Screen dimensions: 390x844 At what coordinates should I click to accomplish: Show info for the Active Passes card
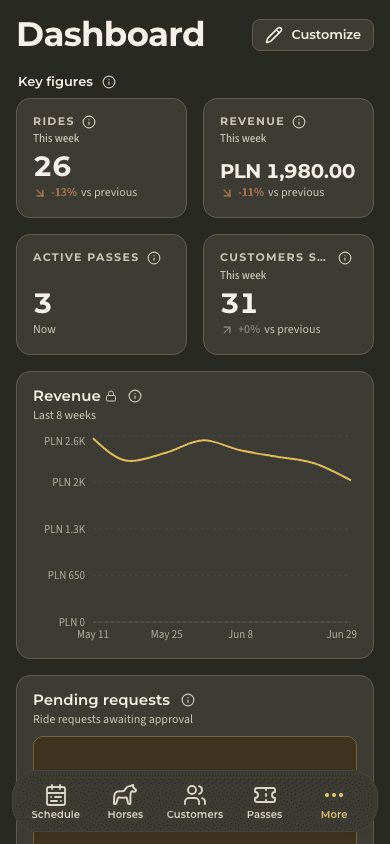point(154,258)
